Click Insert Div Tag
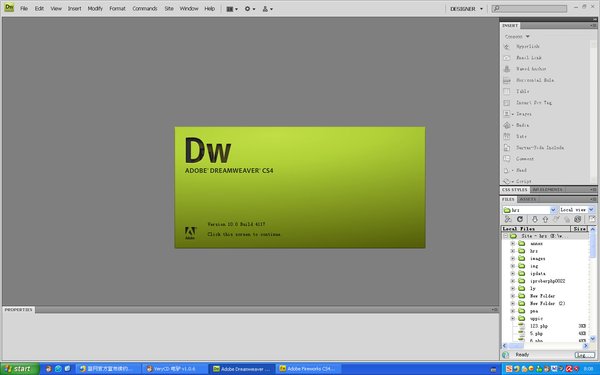The height and width of the screenshot is (375, 600). [x=528, y=103]
